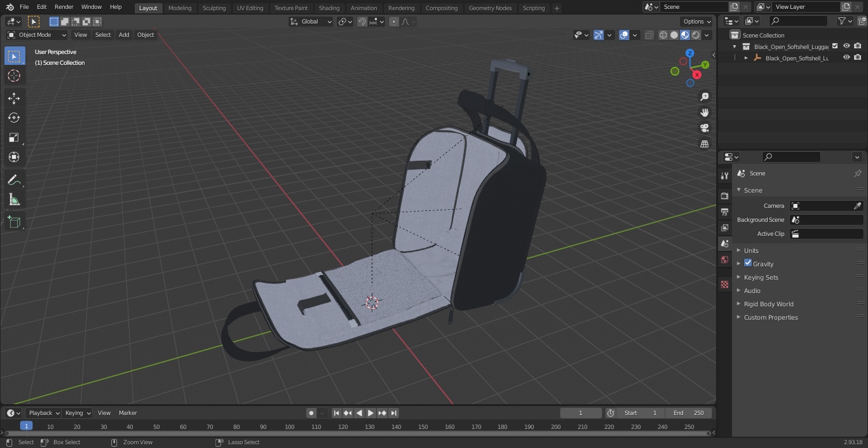Open the Render menu
The image size is (868, 448).
(64, 7)
